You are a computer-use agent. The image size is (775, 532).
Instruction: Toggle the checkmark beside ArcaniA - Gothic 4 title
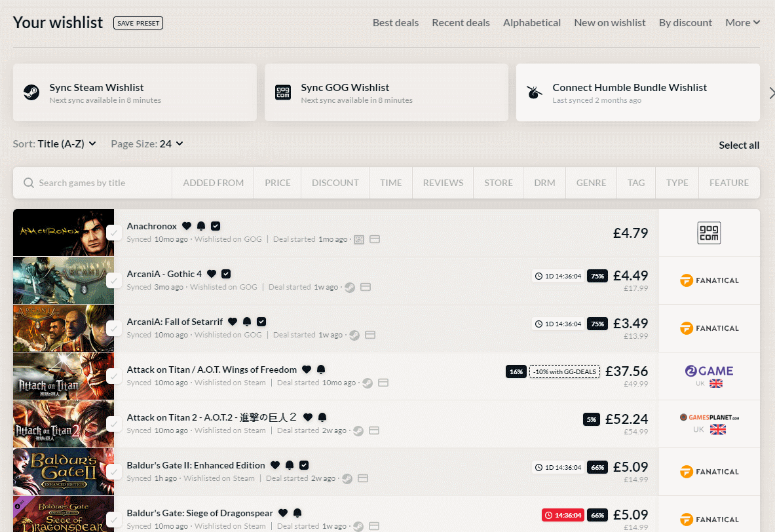(226, 274)
